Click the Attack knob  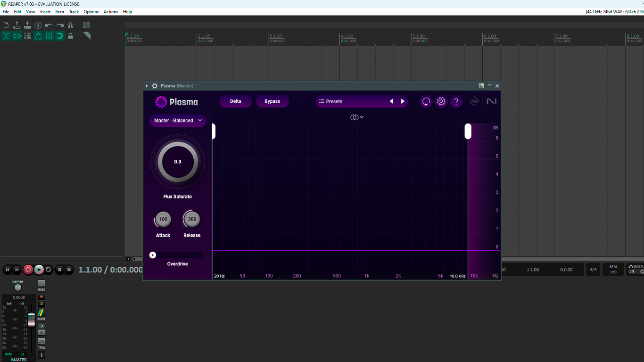tap(163, 219)
